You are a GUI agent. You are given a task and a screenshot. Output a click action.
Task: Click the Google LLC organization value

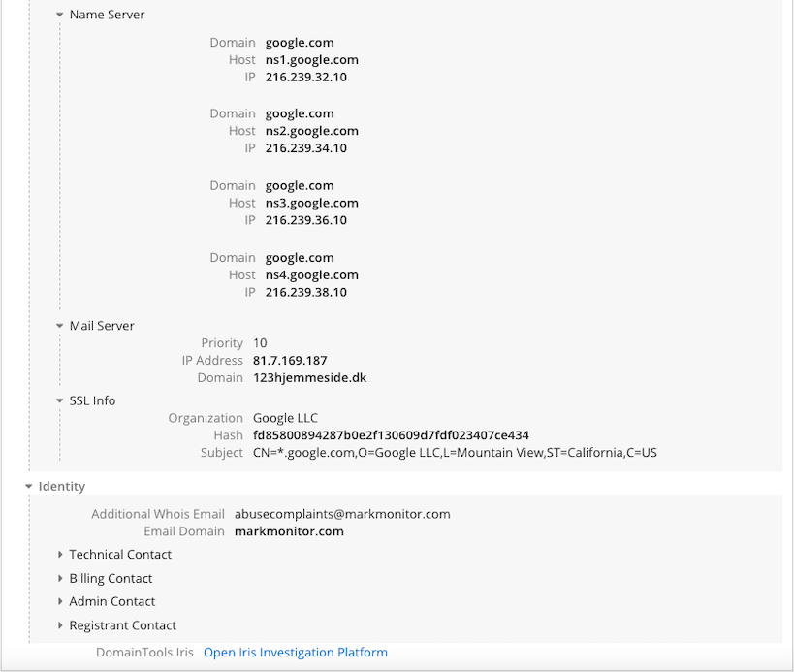tap(285, 418)
